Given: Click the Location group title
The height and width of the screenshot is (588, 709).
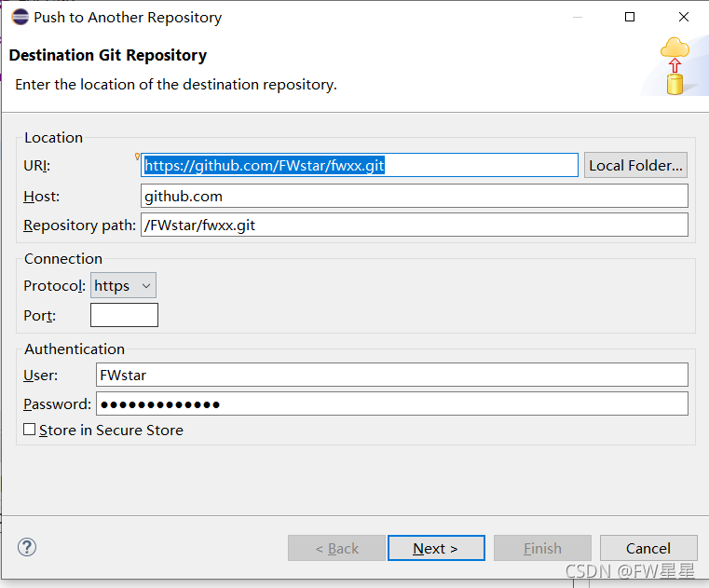Looking at the screenshot, I should 53,138.
